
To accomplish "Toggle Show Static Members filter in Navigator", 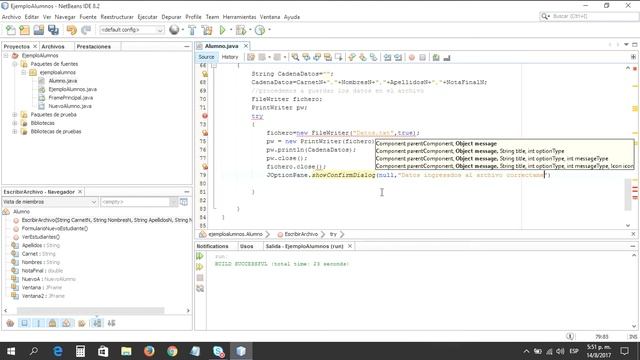I will pos(38,323).
